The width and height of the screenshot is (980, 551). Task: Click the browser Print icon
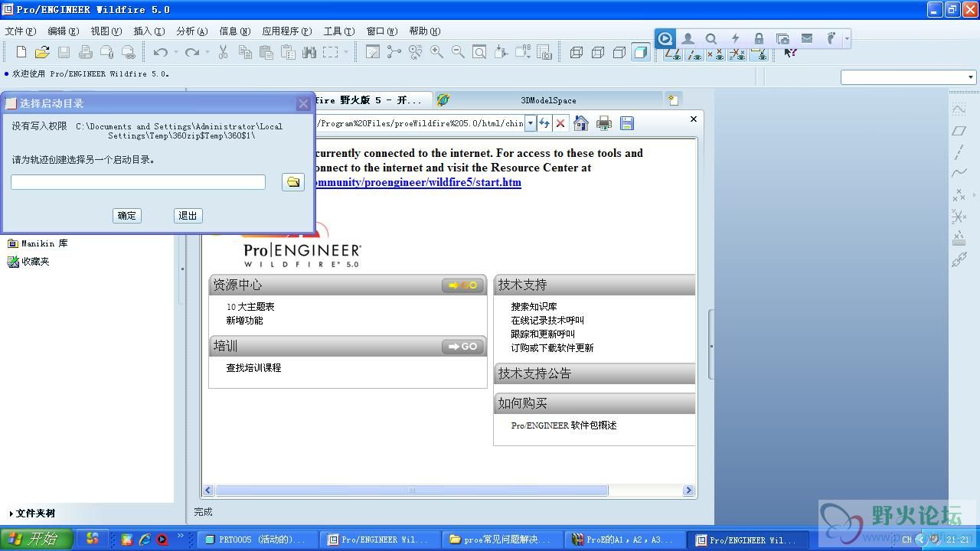[x=604, y=123]
